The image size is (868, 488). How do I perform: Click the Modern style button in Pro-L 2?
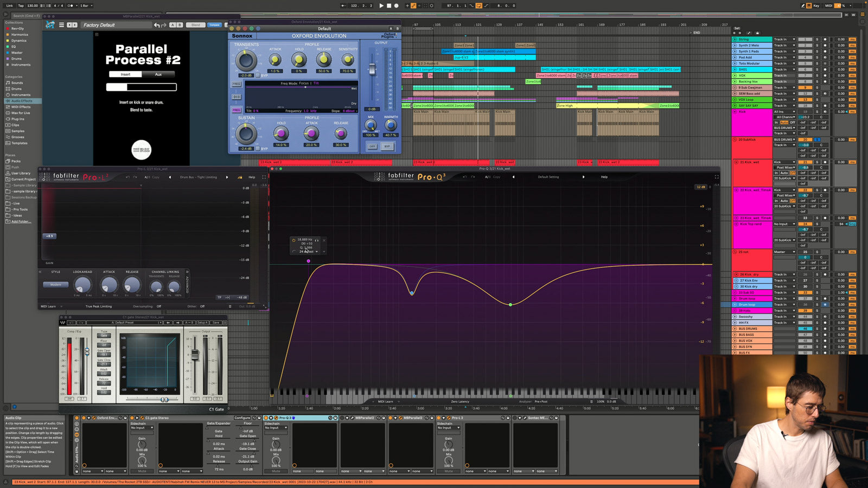pos(56,285)
